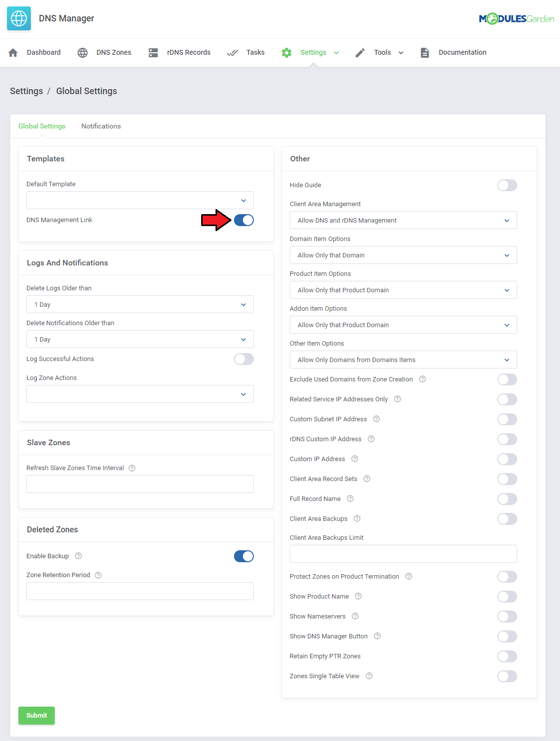This screenshot has height=741, width=560.
Task: Toggle the Hide Guide switch
Action: click(x=507, y=185)
